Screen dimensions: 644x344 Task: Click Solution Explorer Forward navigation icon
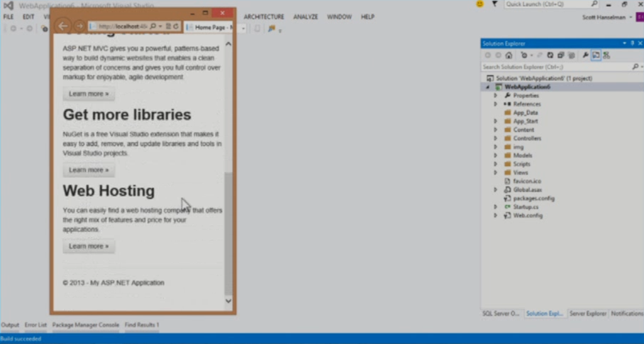pyautogui.click(x=498, y=55)
